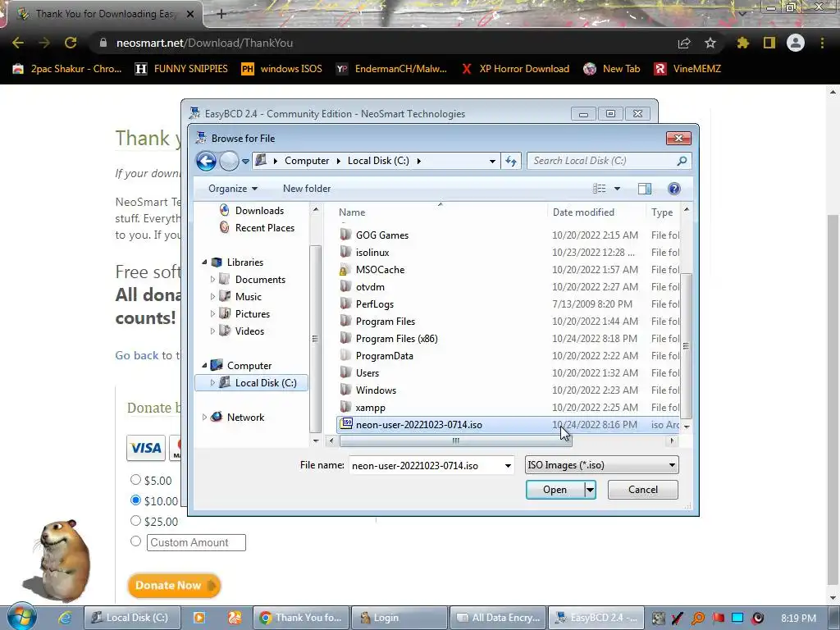The height and width of the screenshot is (630, 840).
Task: Open the media player taskbar icon
Action: click(199, 618)
